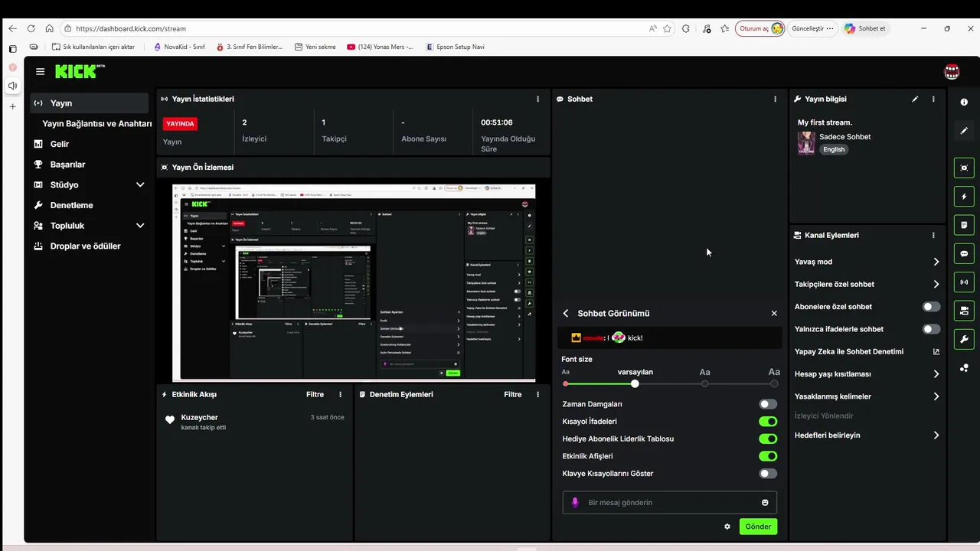Open Yayın İstatistikleri panel three-dot menu
Viewport: 980px width, 551px height.
537,99
